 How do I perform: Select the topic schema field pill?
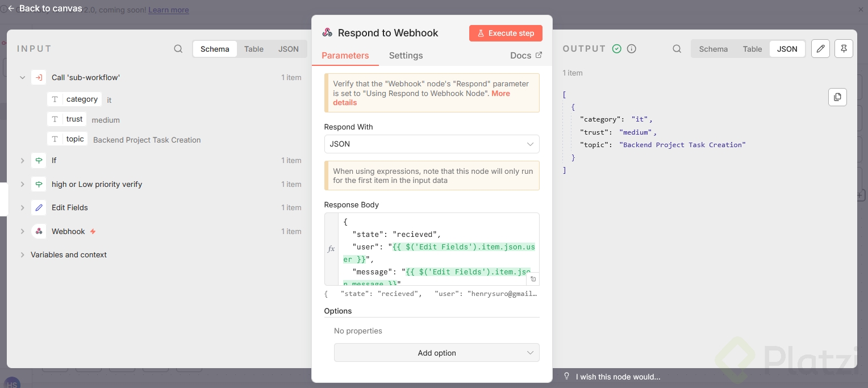click(68, 139)
